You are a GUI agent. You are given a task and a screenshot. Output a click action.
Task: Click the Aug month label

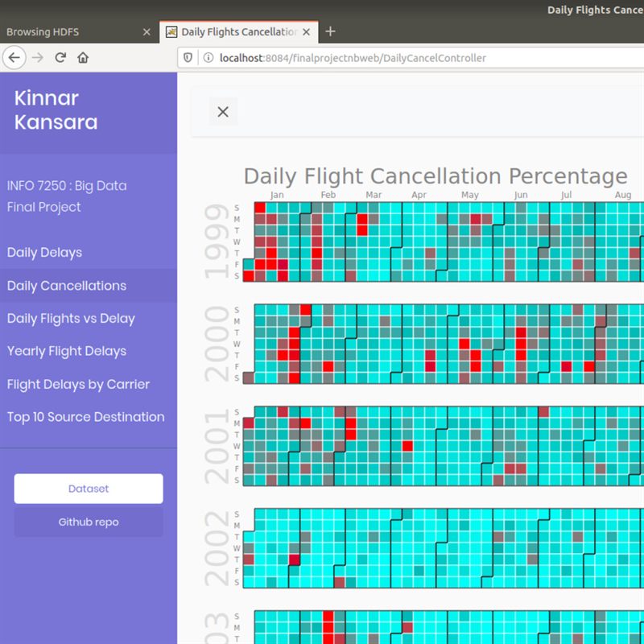[622, 195]
